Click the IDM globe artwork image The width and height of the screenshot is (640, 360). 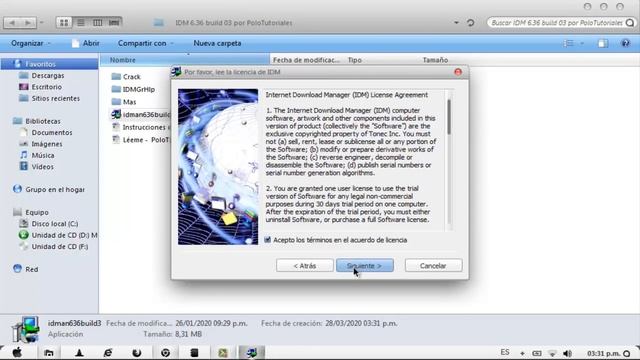click(218, 167)
